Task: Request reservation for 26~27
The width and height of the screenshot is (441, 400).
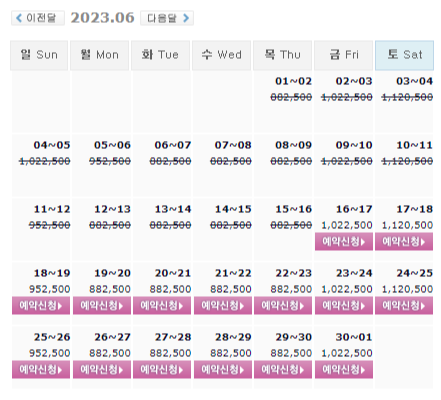Action: pos(102,370)
